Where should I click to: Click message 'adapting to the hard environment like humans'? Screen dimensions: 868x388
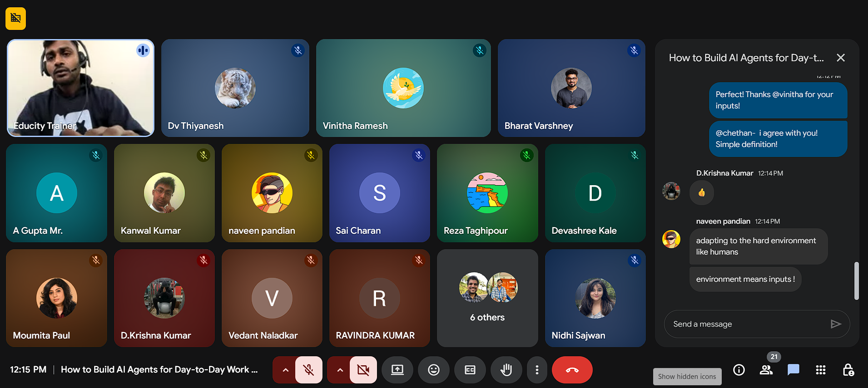[759, 246]
